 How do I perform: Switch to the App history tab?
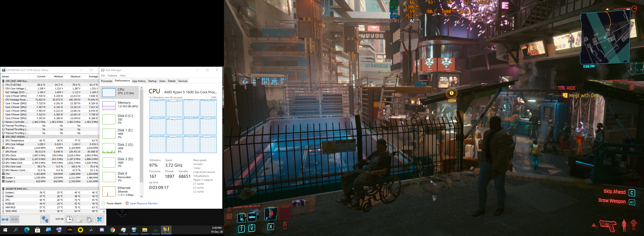click(x=139, y=81)
